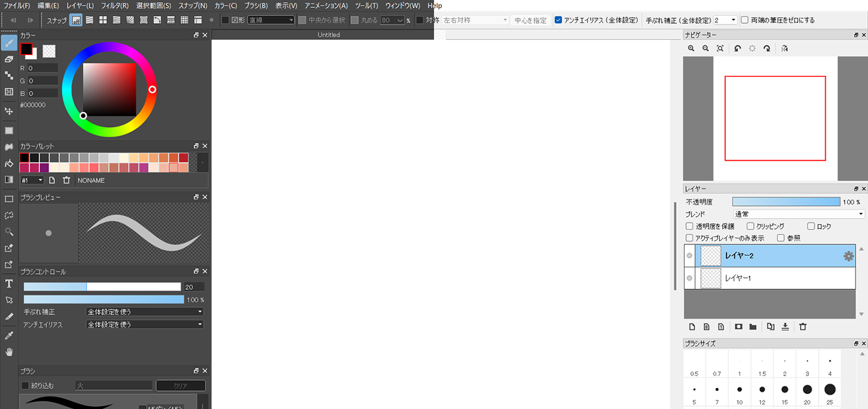Viewport: 868px width, 409px height.
Task: Click the layer opacity slider
Action: coord(786,202)
